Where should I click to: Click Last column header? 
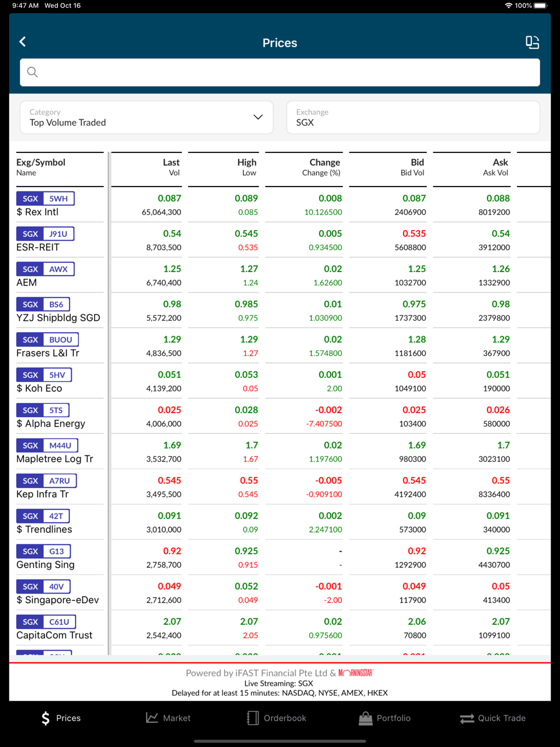tap(171, 162)
